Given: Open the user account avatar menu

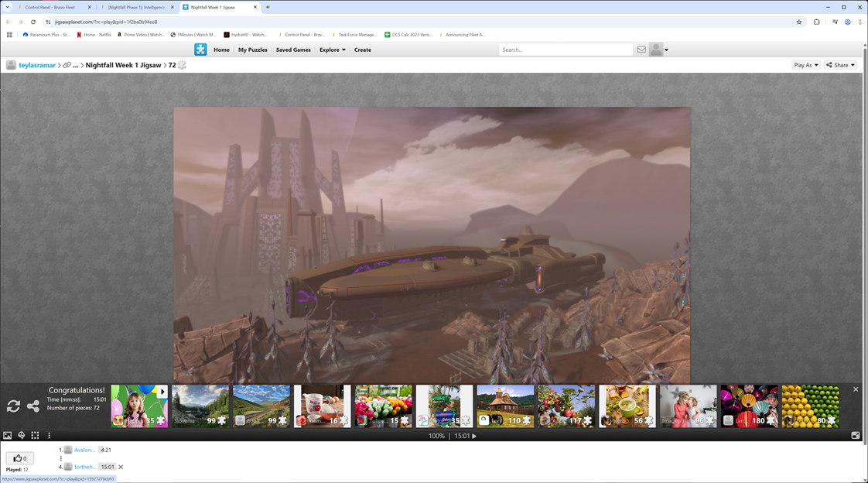Looking at the screenshot, I should (659, 50).
